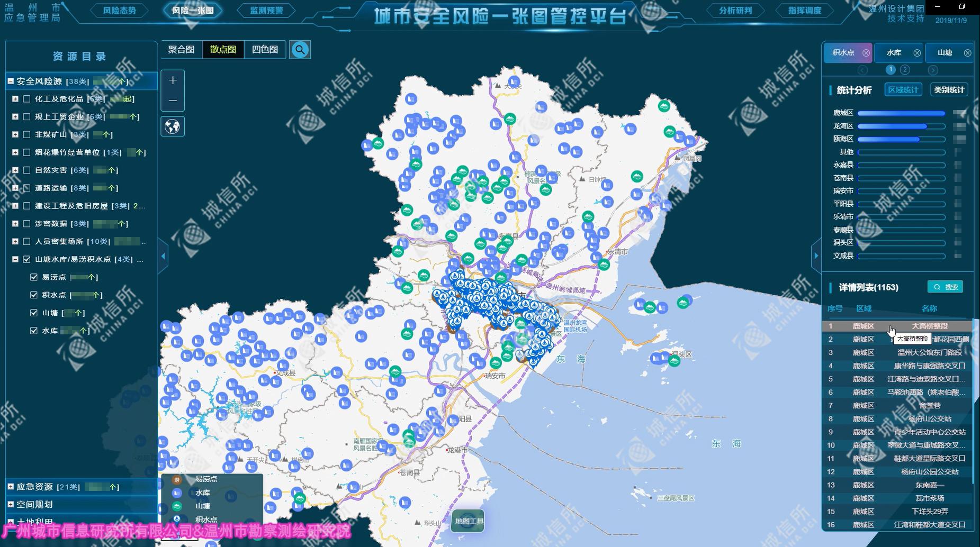
Task: Go to previous tab page arrow
Action: click(x=862, y=70)
